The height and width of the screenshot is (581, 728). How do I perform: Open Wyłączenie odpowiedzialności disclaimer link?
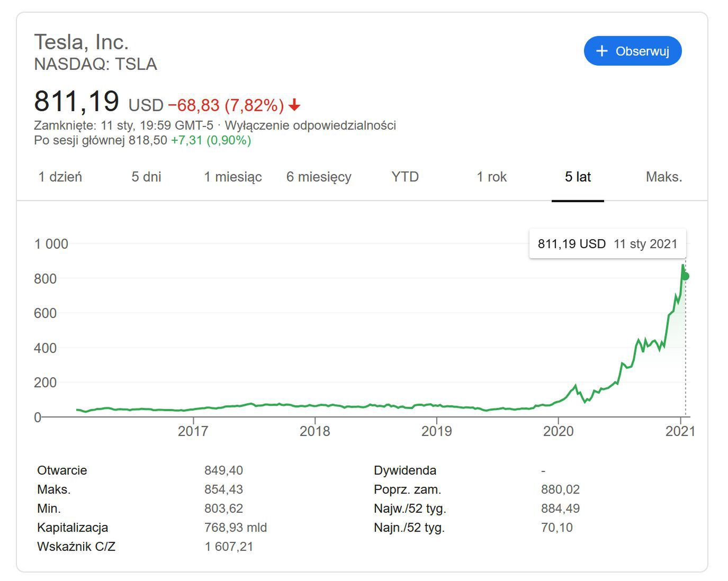coord(310,125)
